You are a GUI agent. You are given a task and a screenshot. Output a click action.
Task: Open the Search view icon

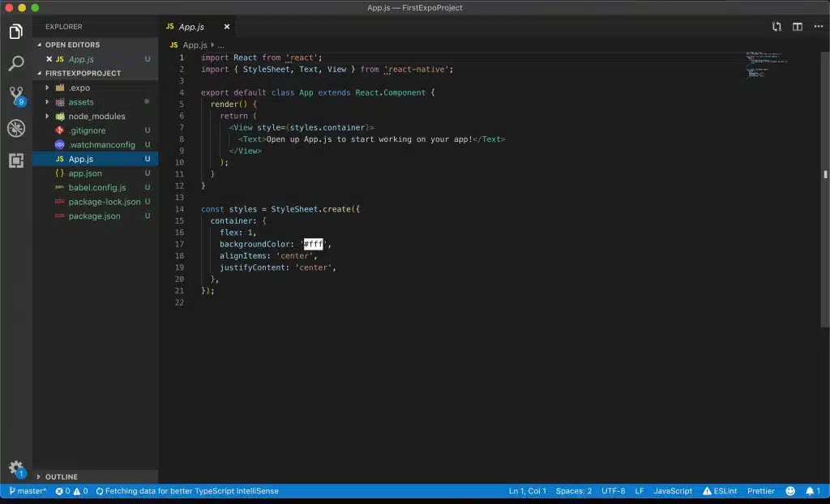[x=15, y=64]
